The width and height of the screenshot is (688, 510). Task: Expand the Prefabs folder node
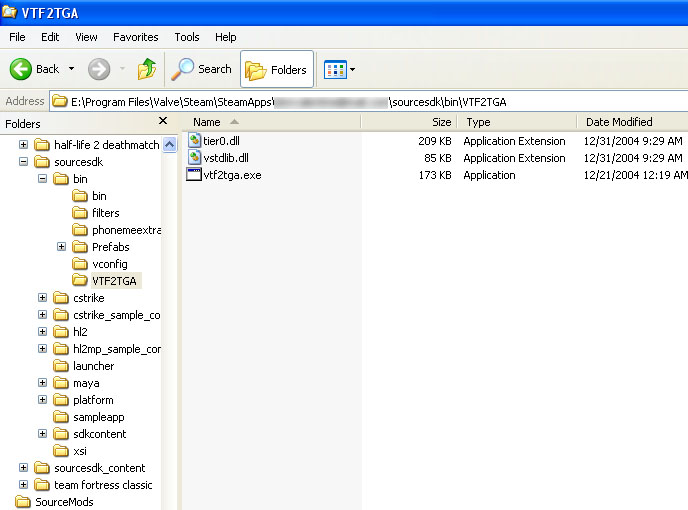[61, 247]
